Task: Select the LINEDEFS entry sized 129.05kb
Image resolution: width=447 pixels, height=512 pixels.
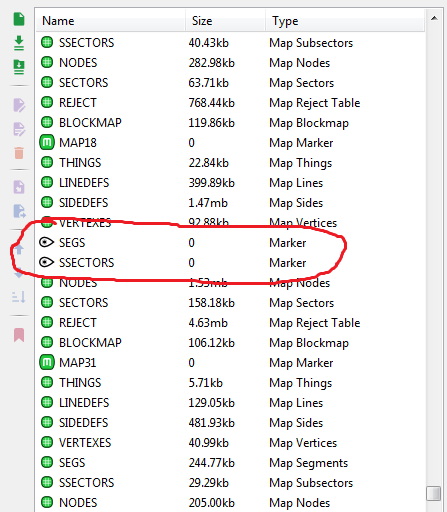Action: pos(84,403)
